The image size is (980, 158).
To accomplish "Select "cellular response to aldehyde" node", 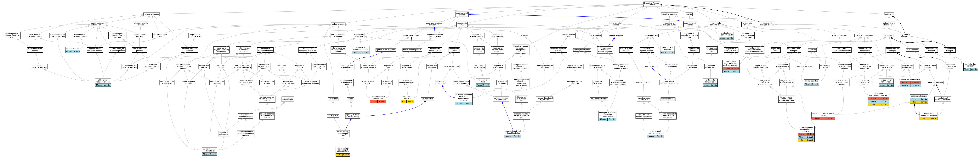I will [167, 82].
